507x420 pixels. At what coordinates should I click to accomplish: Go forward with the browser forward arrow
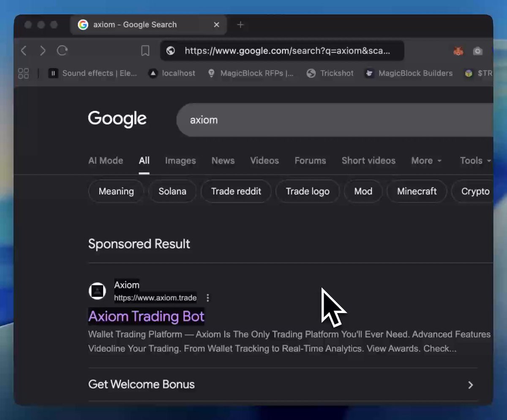[43, 51]
